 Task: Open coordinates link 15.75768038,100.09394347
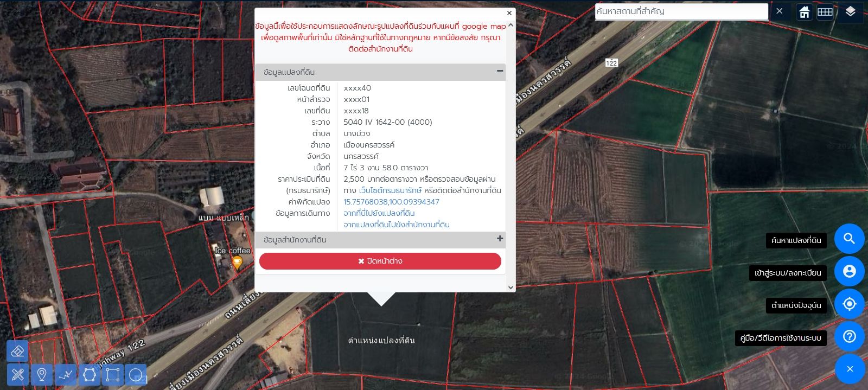pos(391,202)
